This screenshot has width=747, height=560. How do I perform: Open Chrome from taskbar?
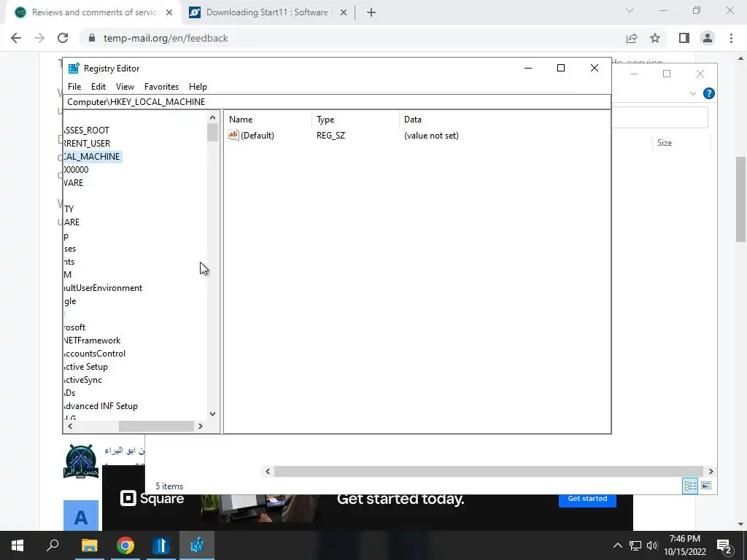click(x=125, y=545)
